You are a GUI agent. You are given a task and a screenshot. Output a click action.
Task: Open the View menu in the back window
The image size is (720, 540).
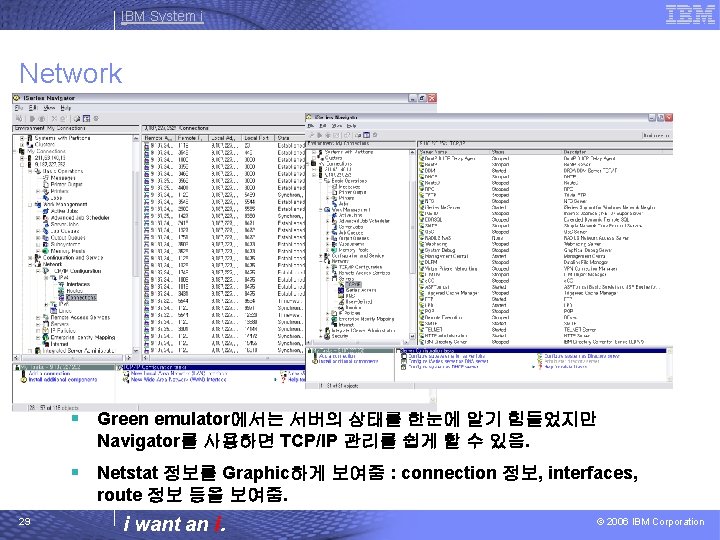[x=49, y=108]
